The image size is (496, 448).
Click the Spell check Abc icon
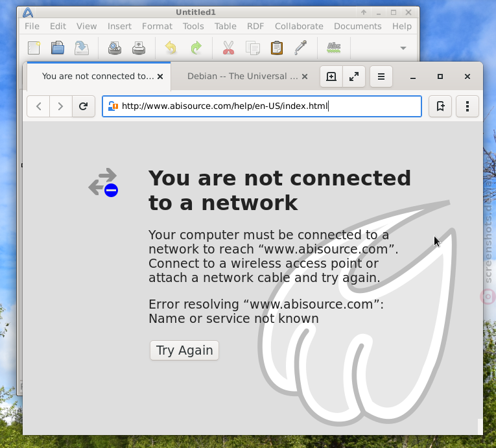click(334, 47)
